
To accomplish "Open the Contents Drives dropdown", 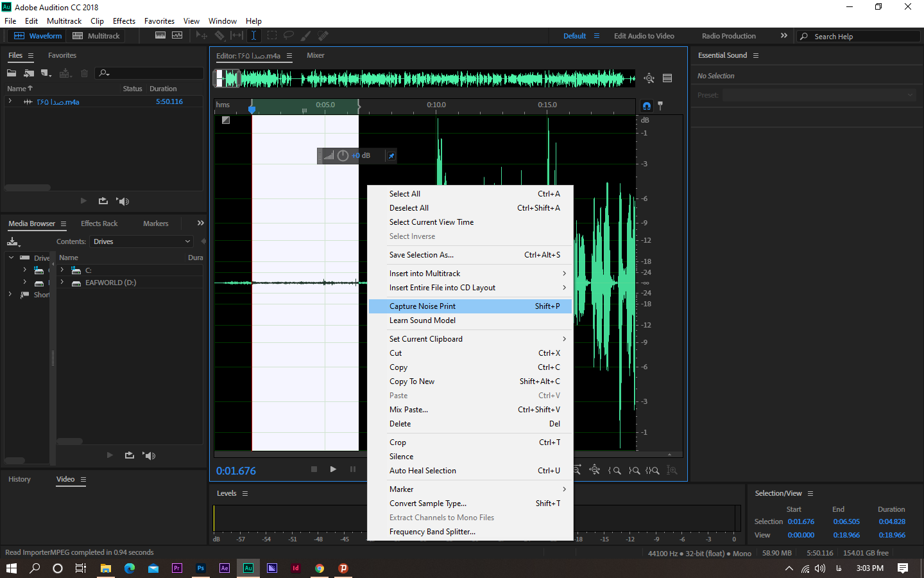I will [142, 241].
